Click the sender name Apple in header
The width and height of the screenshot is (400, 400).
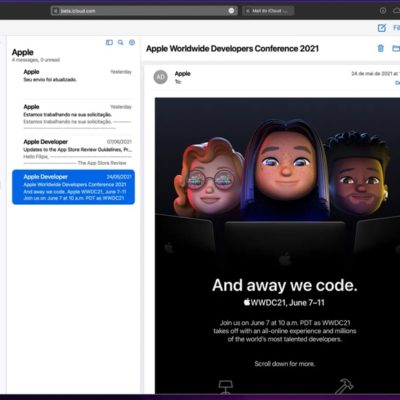[183, 74]
